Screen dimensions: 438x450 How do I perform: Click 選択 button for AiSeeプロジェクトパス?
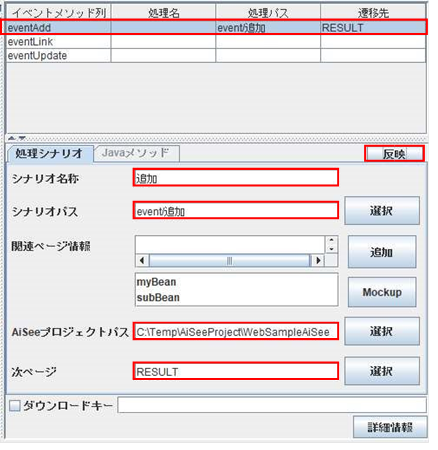[x=382, y=331]
